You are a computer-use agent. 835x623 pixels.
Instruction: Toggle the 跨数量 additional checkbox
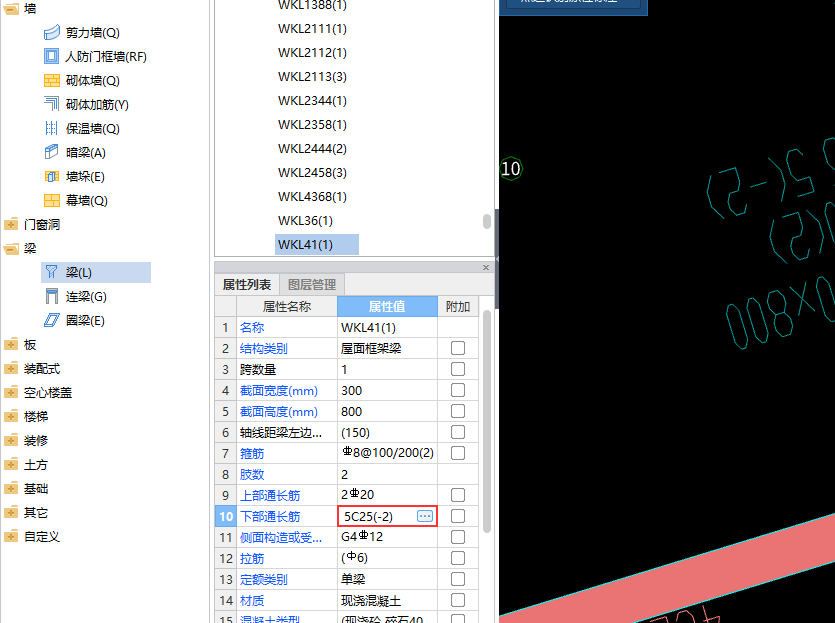[458, 369]
